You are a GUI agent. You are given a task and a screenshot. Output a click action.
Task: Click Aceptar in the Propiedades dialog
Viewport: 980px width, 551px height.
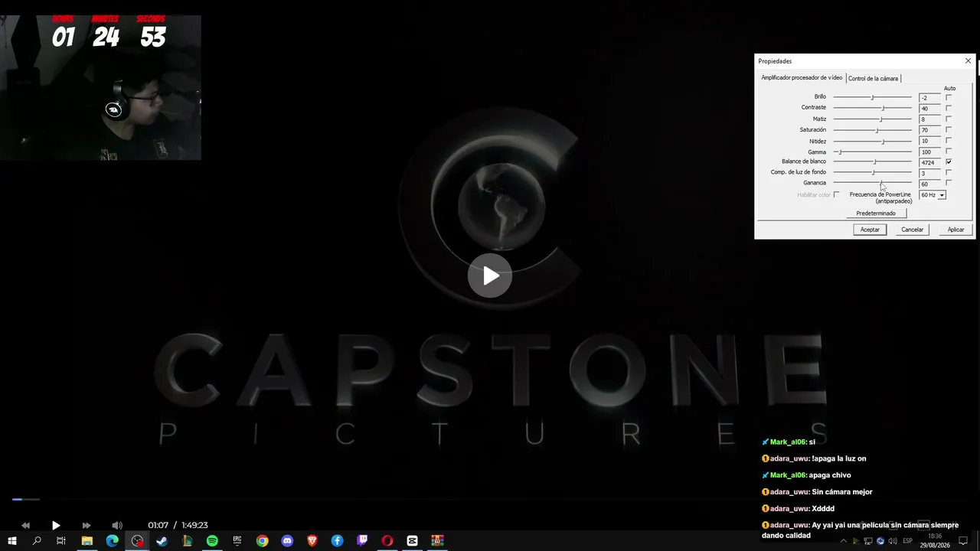[870, 230]
